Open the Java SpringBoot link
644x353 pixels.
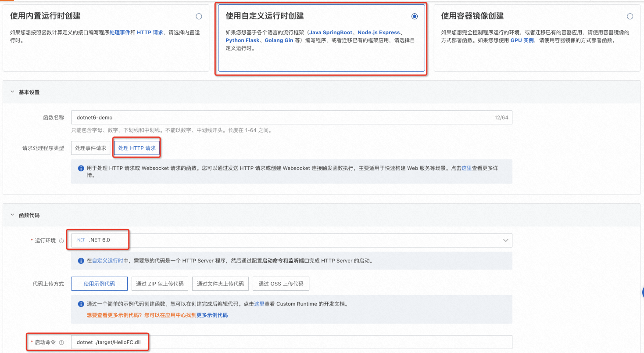point(331,32)
